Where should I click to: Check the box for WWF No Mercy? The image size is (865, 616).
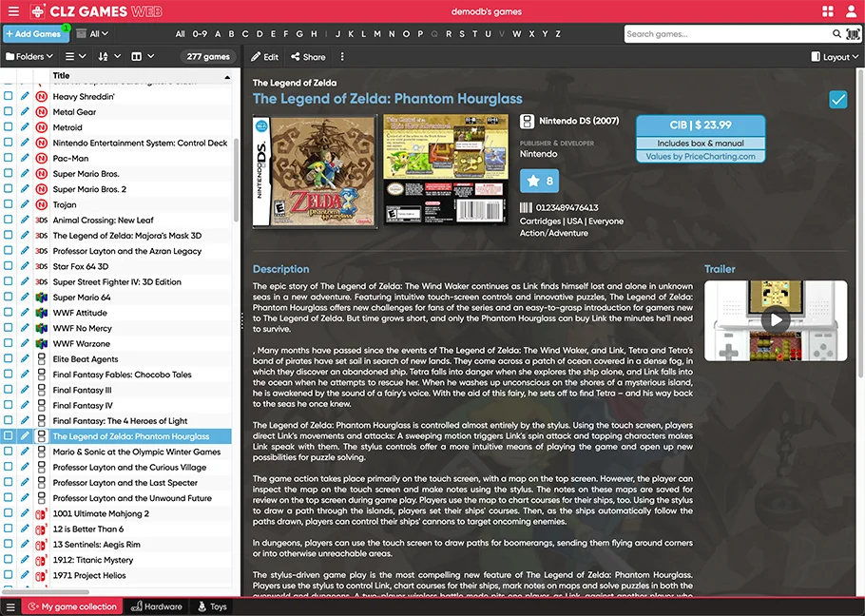point(9,328)
